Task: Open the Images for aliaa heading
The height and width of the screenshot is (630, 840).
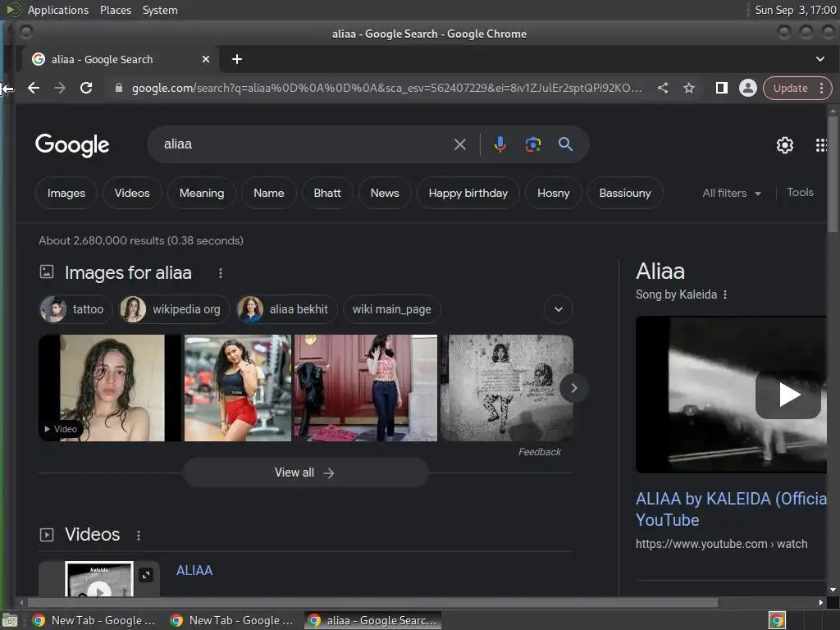Action: pos(128,272)
